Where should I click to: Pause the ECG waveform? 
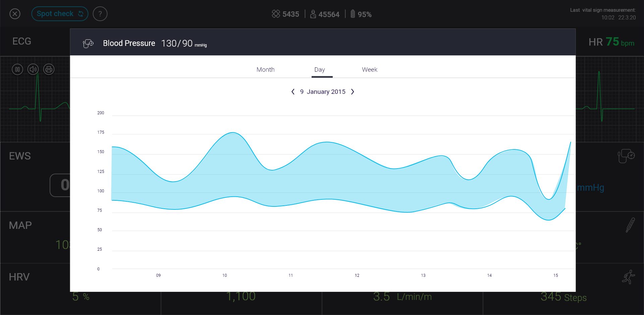coord(17,69)
